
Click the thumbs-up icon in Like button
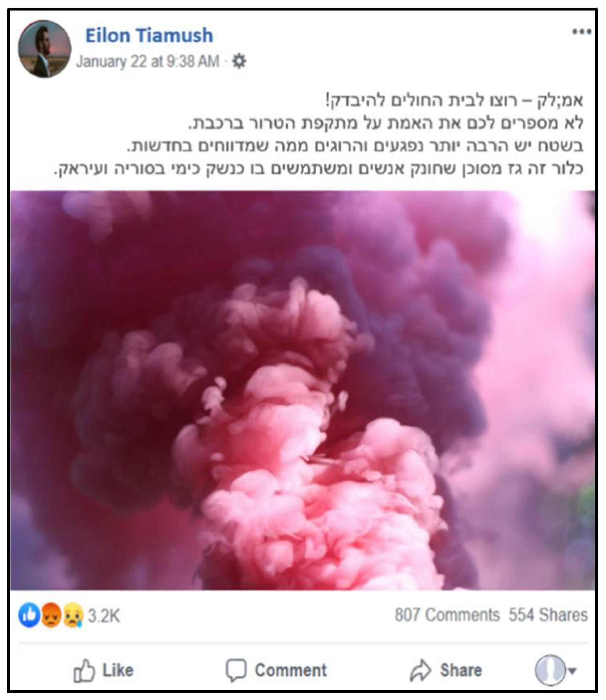[x=84, y=670]
